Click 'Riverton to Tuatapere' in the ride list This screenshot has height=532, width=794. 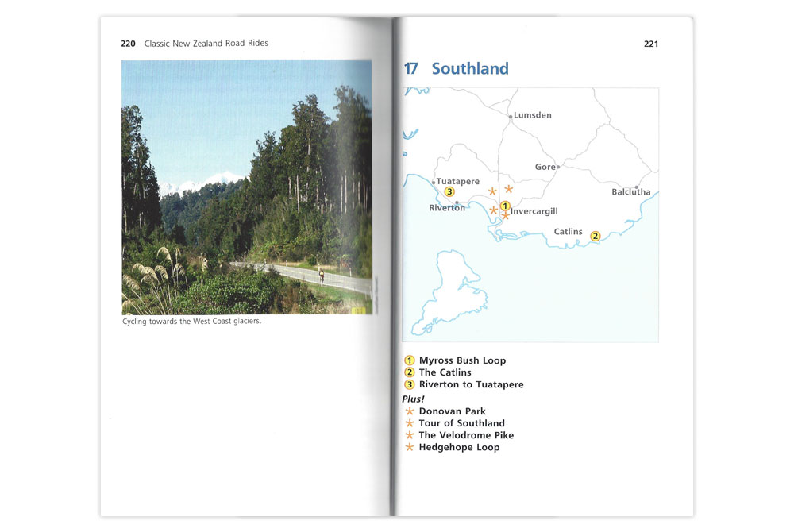[x=472, y=384]
